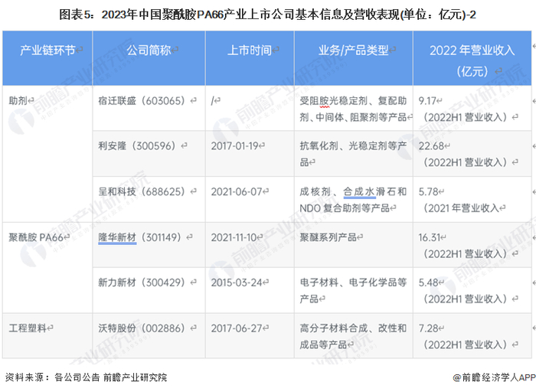Click the 受阻胺光稳定剂 product description

pyautogui.click(x=353, y=109)
